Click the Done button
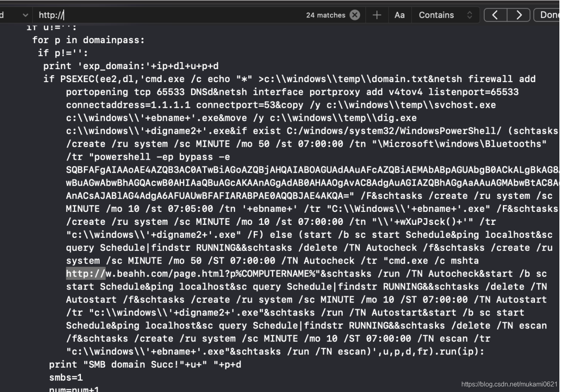This screenshot has width=561, height=392. (548, 15)
